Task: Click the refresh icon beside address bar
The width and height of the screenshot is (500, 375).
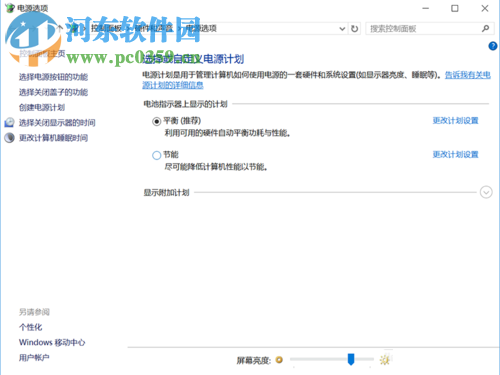Action: tap(354, 29)
